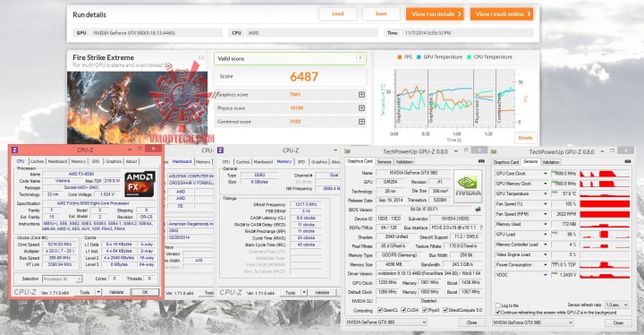
Task: Open GPU Core Clock sensor dropdown
Action: [x=546, y=174]
